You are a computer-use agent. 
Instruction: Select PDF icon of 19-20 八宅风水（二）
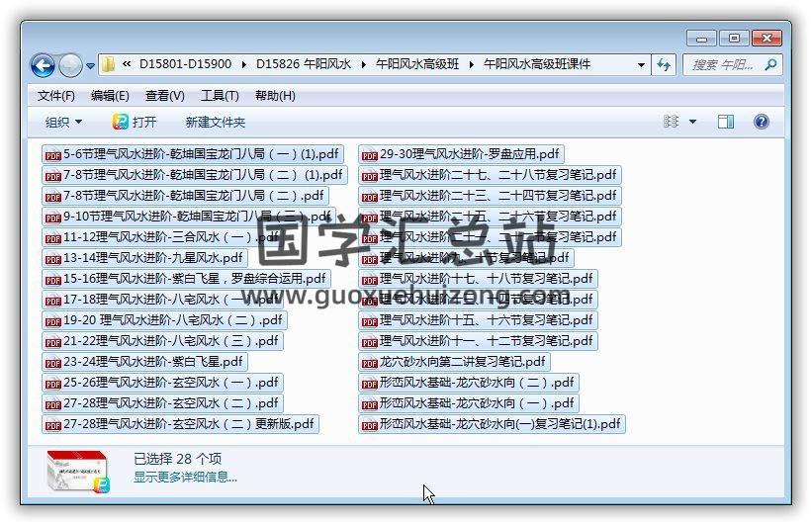click(x=52, y=321)
